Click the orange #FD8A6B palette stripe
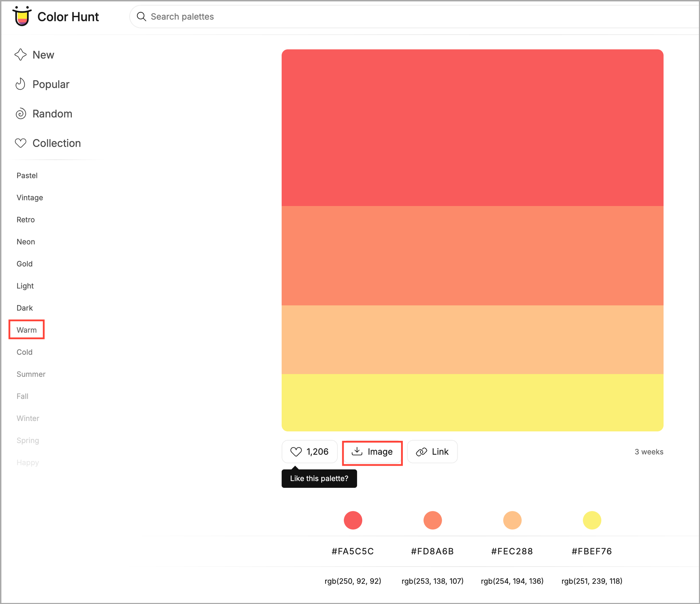This screenshot has width=700, height=604. [472, 256]
